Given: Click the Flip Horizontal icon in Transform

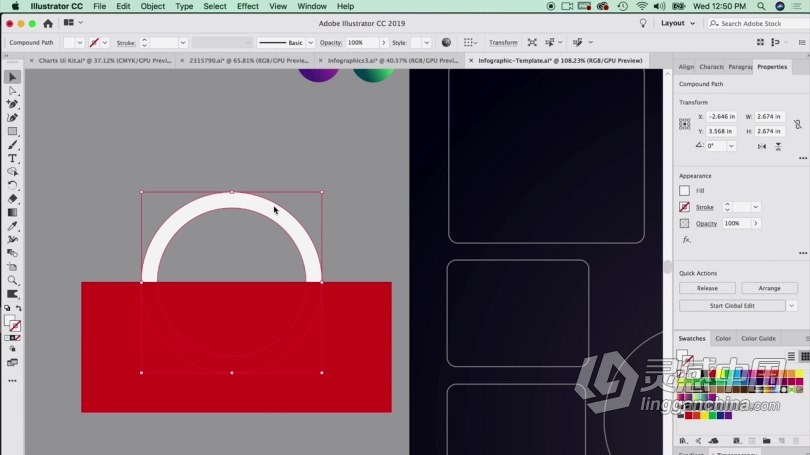Looking at the screenshot, I should (761, 146).
